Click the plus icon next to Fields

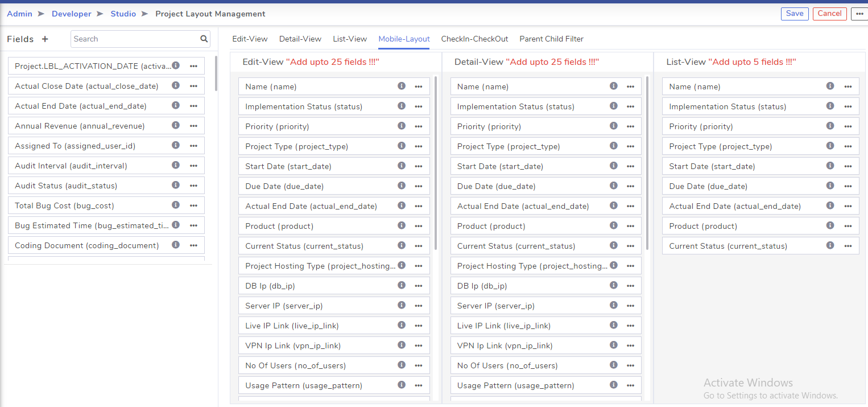[45, 39]
